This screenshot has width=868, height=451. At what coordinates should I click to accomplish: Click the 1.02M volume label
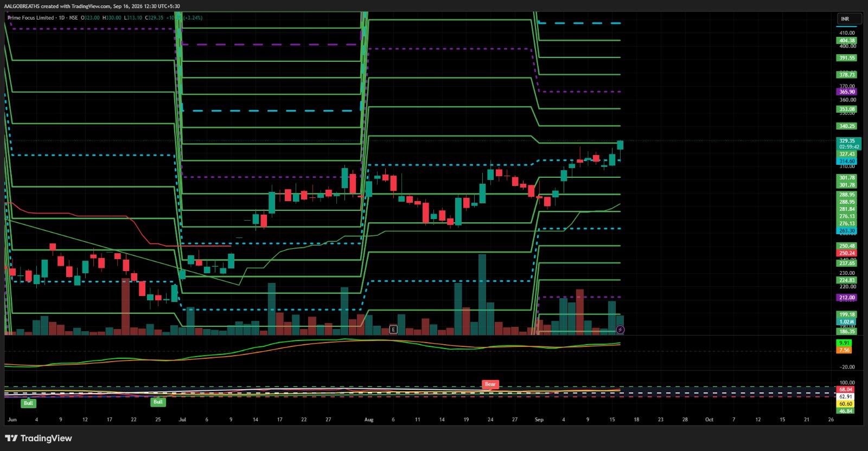coord(847,322)
